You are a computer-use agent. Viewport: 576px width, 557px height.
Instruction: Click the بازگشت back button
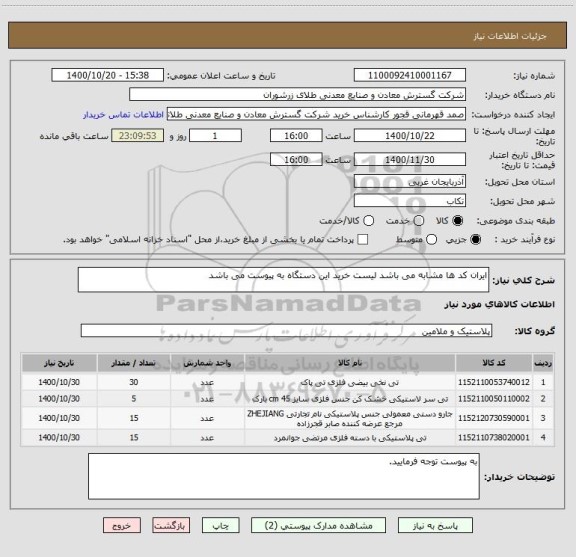(171, 525)
